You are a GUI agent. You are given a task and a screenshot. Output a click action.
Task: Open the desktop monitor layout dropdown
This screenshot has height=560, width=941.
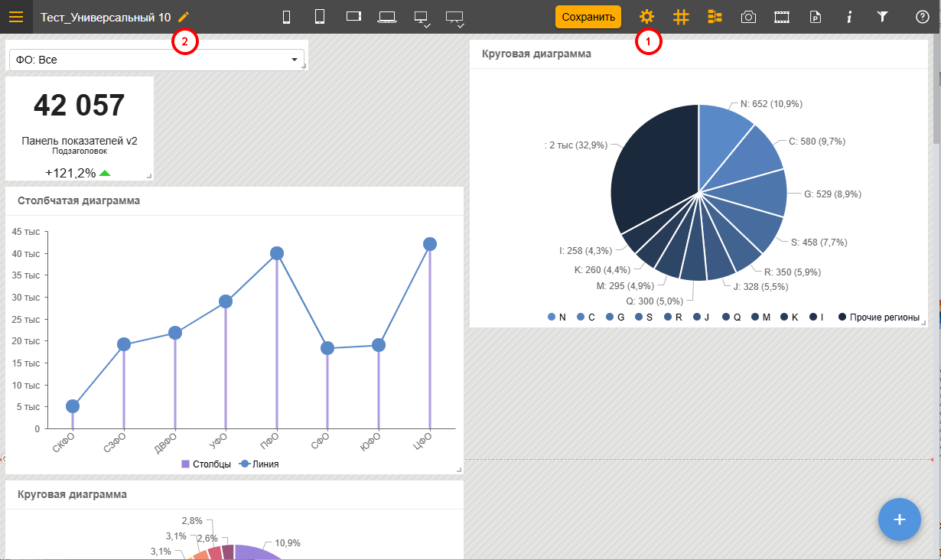pos(422,18)
